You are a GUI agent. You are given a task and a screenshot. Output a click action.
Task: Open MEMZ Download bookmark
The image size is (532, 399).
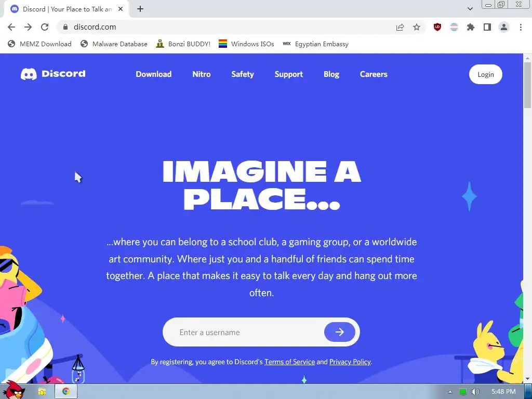[39, 44]
